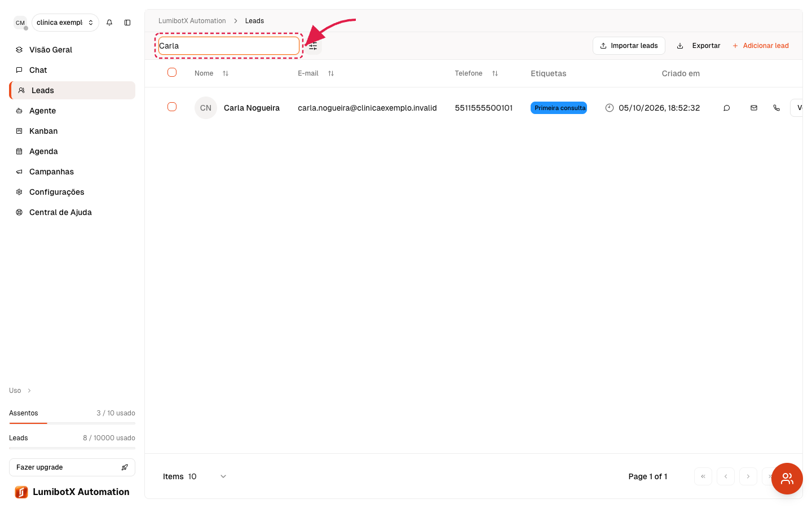Viewport: 812px width, 508px height.
Task: Click Importar leads button
Action: click(x=629, y=46)
